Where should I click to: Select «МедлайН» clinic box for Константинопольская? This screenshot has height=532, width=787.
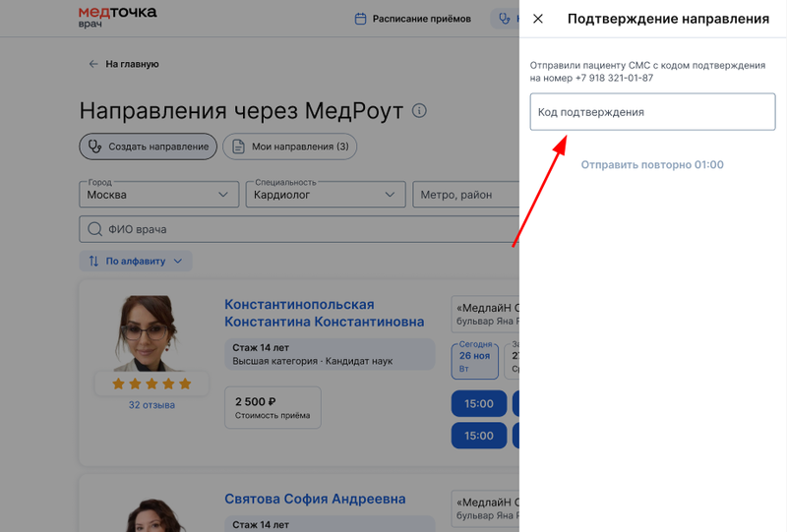point(485,314)
